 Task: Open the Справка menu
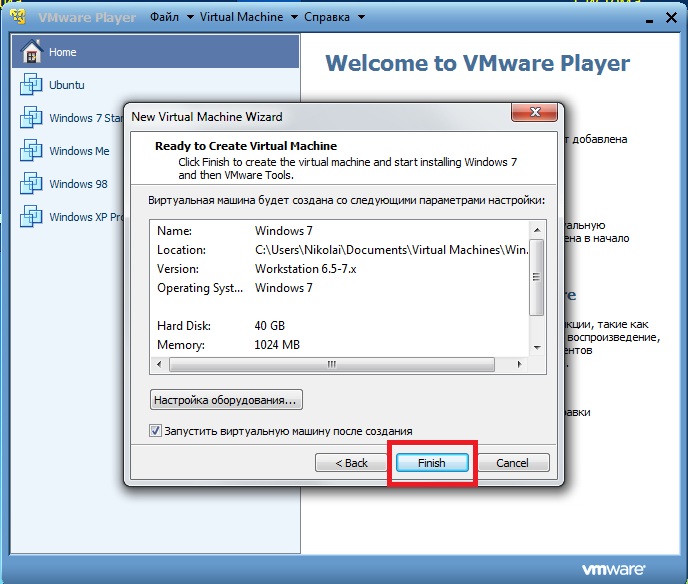point(327,17)
